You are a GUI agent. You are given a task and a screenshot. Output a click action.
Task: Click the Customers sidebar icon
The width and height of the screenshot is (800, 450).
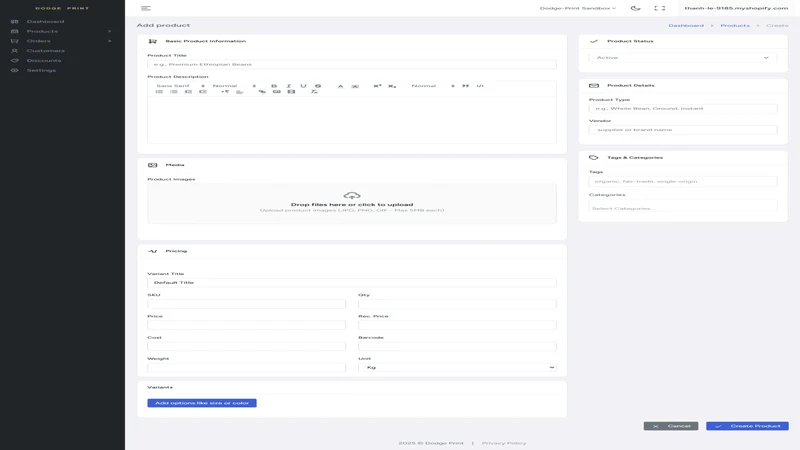pos(14,51)
